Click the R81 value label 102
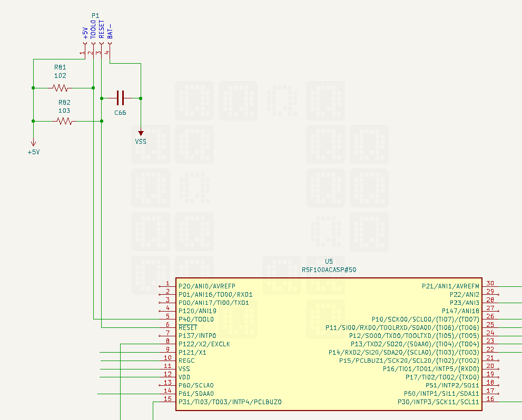522x420 pixels. tap(60, 76)
